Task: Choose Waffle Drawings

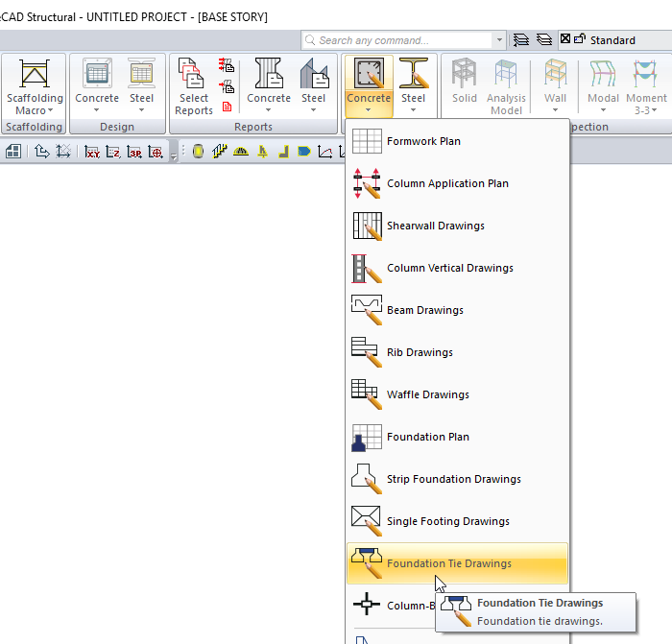Action: click(427, 394)
